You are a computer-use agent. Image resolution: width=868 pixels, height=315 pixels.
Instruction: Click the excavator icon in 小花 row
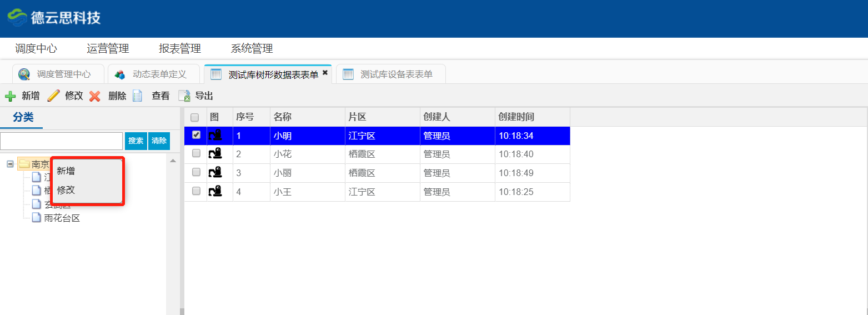[x=215, y=154]
